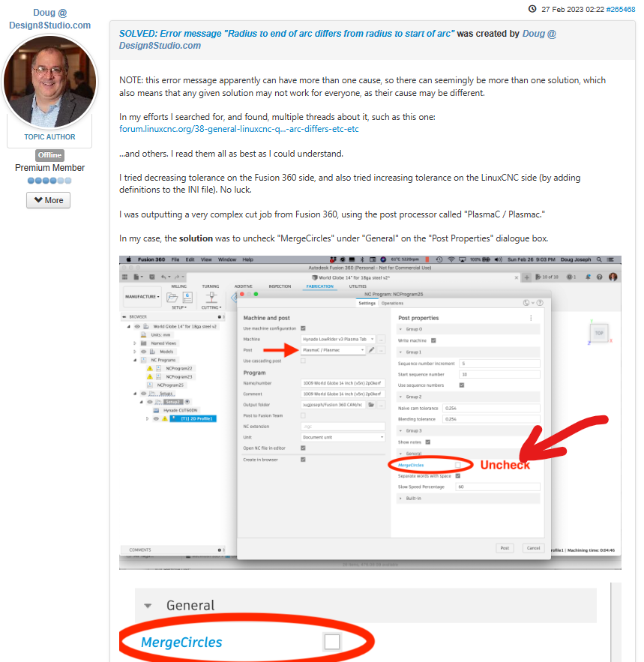644x662 pixels.
Task: Click the Time Machine icon in the macOS menu bar
Action: pos(439,259)
